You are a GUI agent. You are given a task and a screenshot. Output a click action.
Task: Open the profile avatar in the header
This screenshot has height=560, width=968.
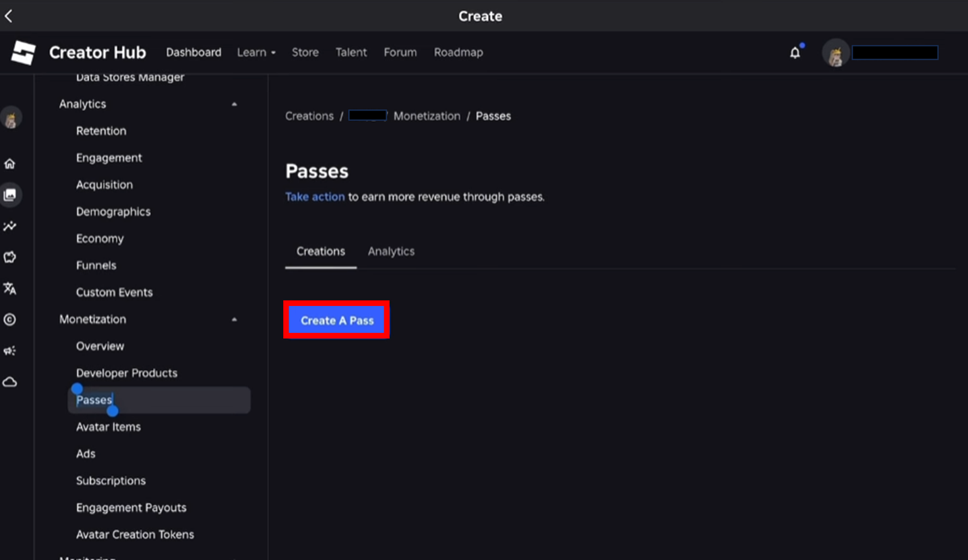pyautogui.click(x=836, y=53)
